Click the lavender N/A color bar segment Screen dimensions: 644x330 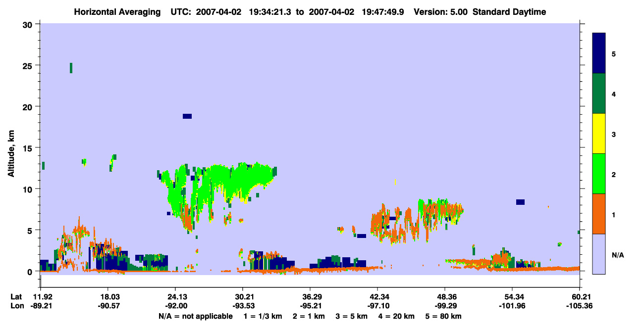click(599, 254)
